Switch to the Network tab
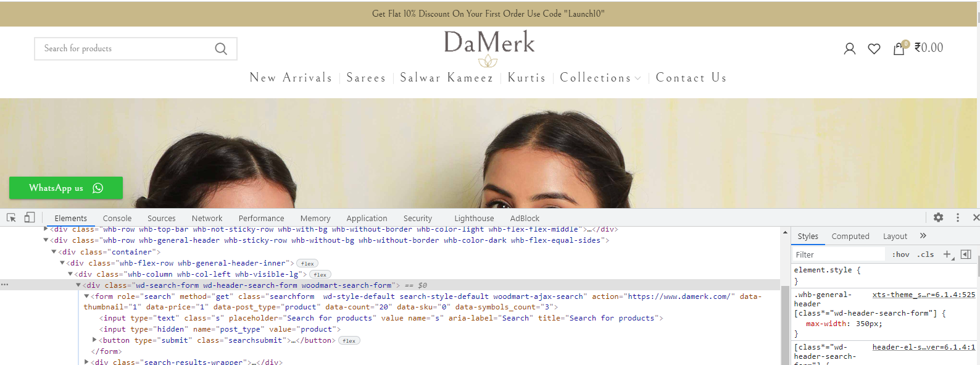Image resolution: width=980 pixels, height=365 pixels. click(207, 218)
